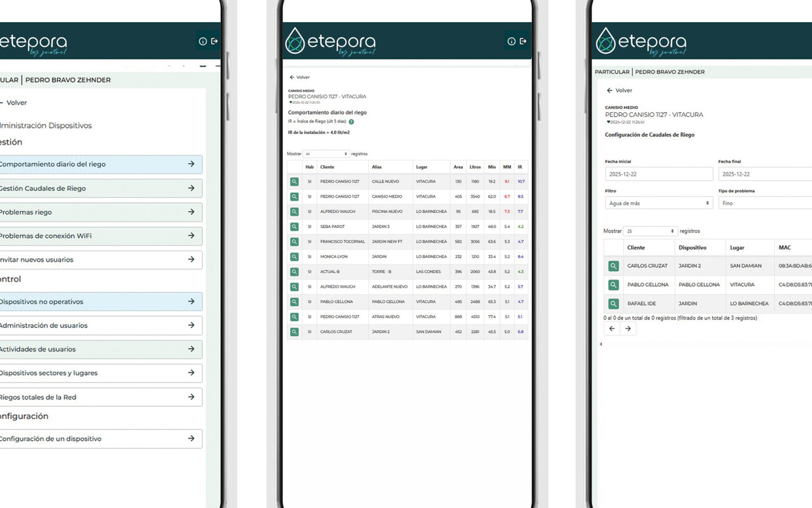
Task: Click the info icon in middle phone header
Action: [x=511, y=41]
